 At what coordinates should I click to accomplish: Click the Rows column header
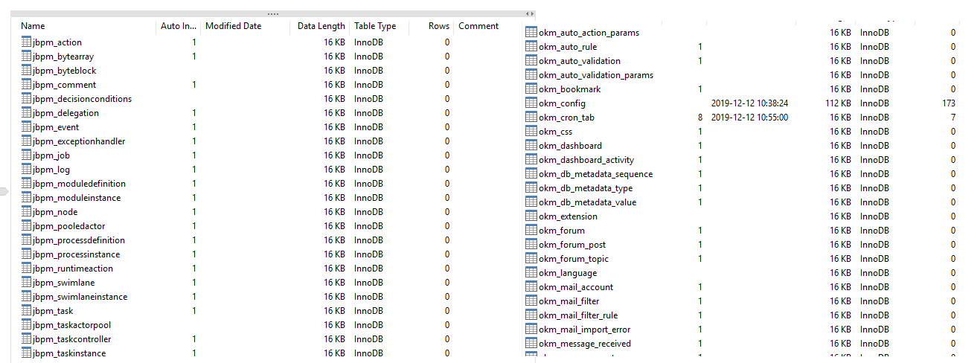[438, 26]
